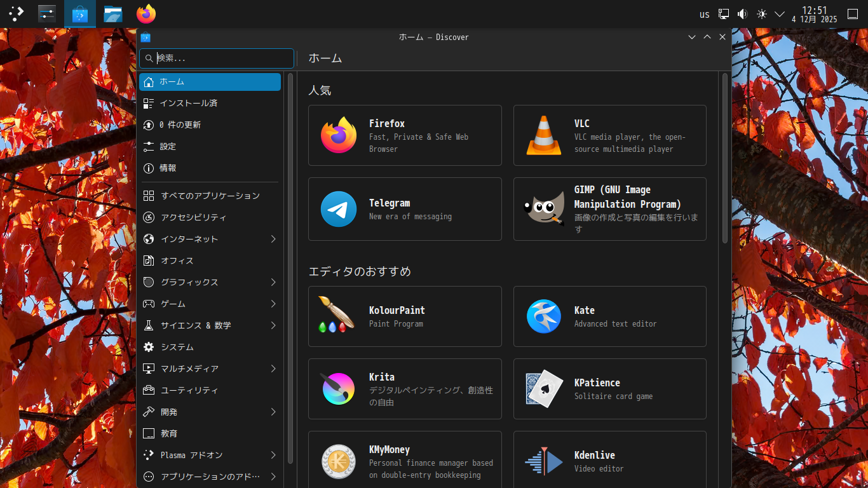Launch the Dolphin file manager from the panel
Screen dimensions: 868x488
(x=113, y=13)
